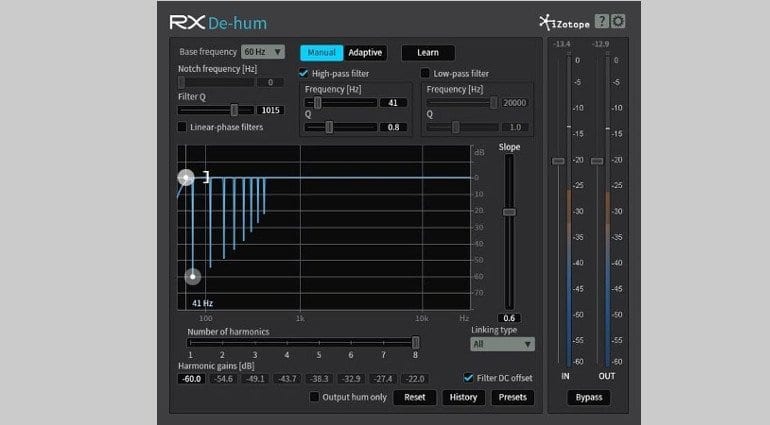Image resolution: width=770 pixels, height=425 pixels.
Task: Click the '41 Hz' readout in graph
Action: coord(202,303)
